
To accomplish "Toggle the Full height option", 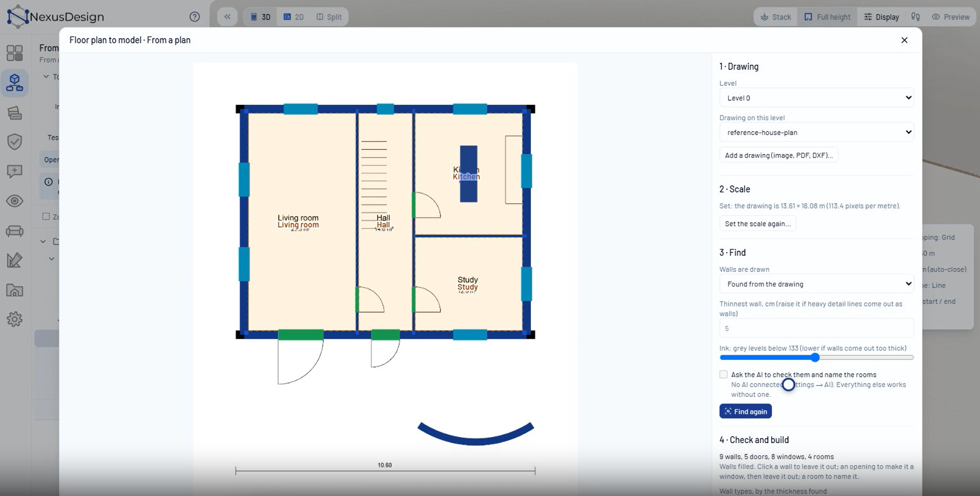I will (827, 17).
